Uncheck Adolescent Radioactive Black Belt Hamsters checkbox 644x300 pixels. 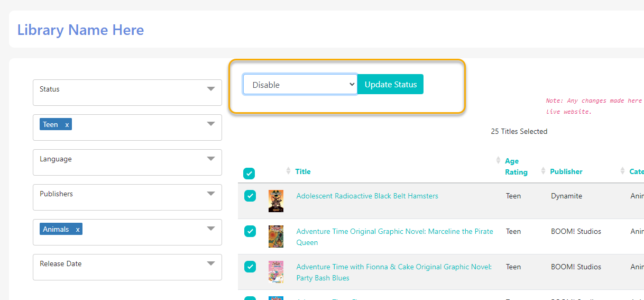(250, 196)
